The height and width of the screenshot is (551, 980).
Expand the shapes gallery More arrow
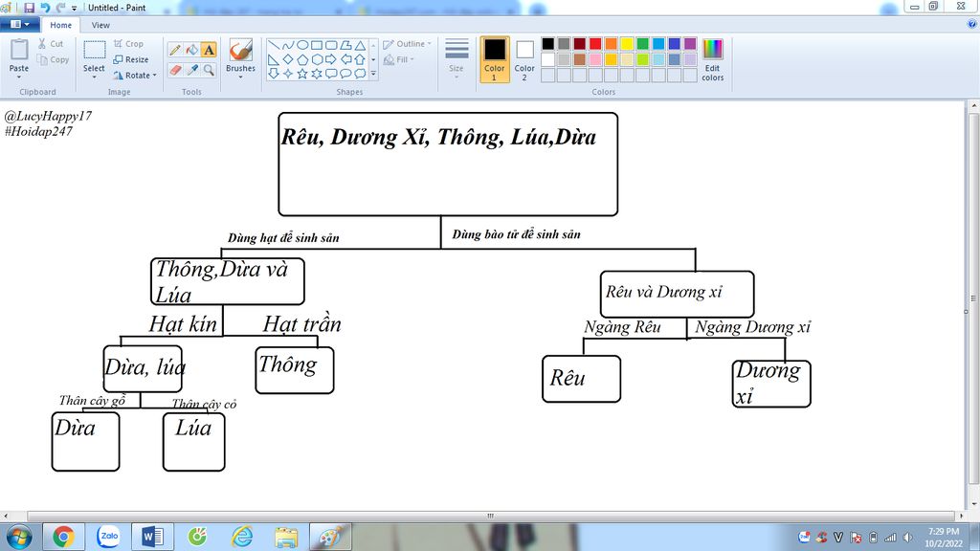click(x=374, y=74)
